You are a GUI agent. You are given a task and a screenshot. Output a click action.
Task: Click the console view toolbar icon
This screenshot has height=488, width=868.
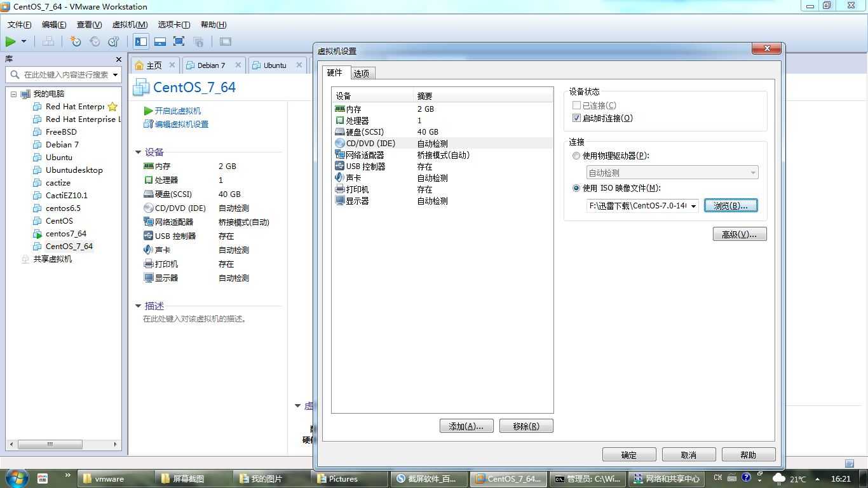click(226, 41)
